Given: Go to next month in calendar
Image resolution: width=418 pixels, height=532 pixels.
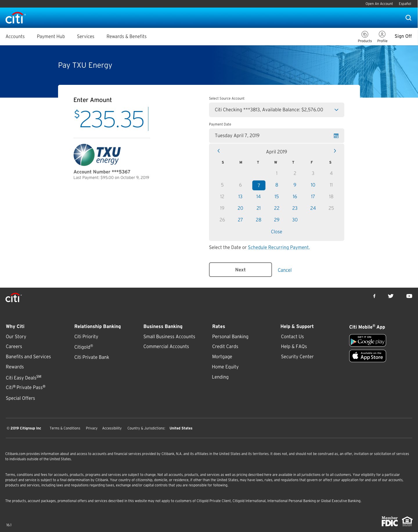Looking at the screenshot, I should pyautogui.click(x=335, y=151).
